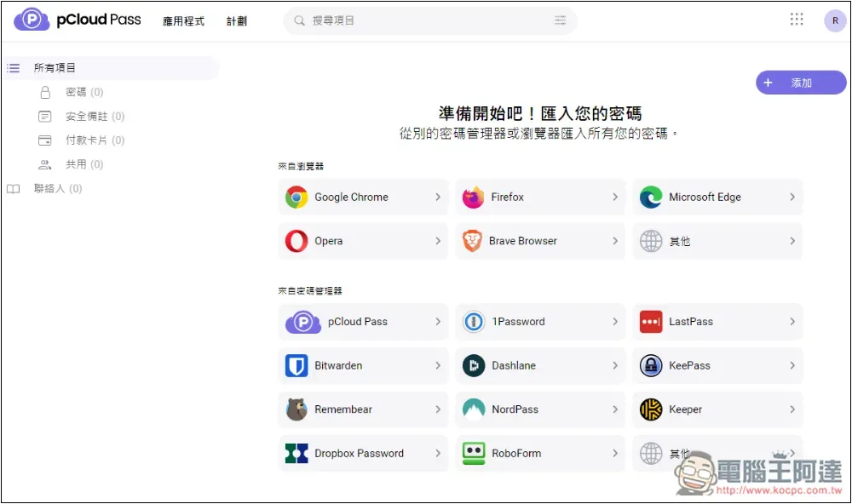Select 聯絡人 in the sidebar
The width and height of the screenshot is (852, 504).
(49, 189)
